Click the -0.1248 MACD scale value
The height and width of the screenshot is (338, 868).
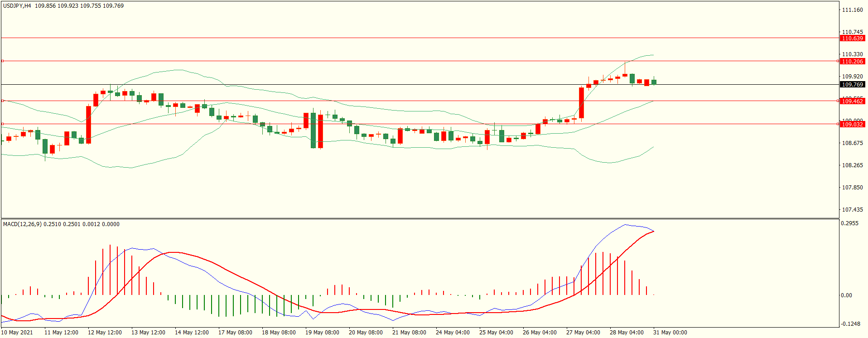850,324
